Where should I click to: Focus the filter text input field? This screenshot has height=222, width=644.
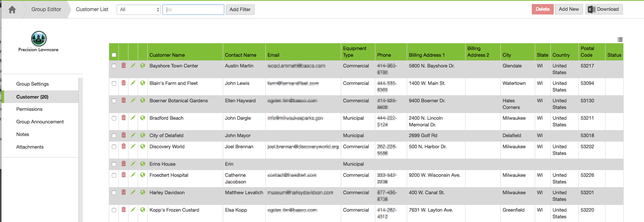[x=193, y=10]
